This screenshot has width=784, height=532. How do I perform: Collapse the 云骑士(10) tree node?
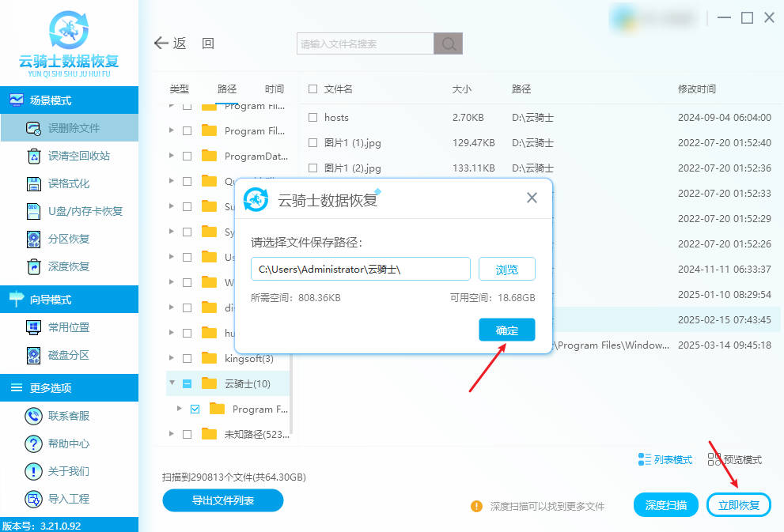click(172, 383)
